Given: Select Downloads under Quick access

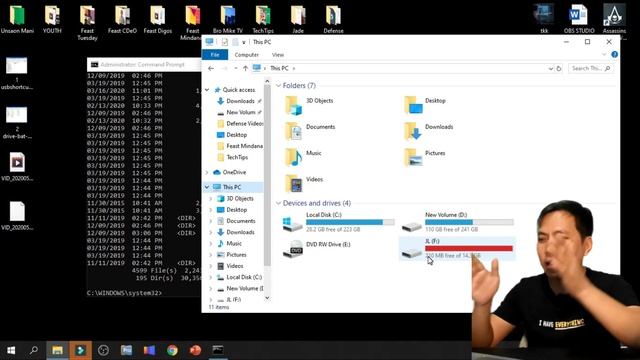Looking at the screenshot, I should [239, 101].
